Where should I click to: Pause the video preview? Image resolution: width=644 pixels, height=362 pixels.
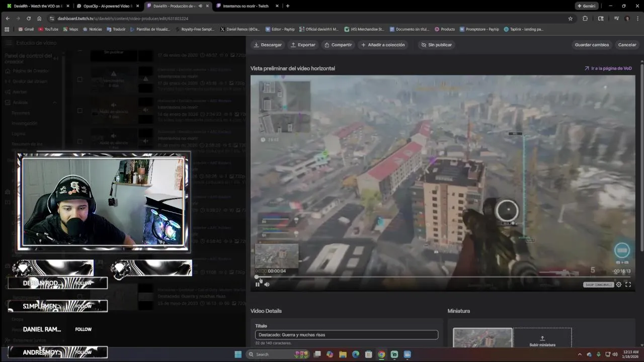tap(258, 285)
